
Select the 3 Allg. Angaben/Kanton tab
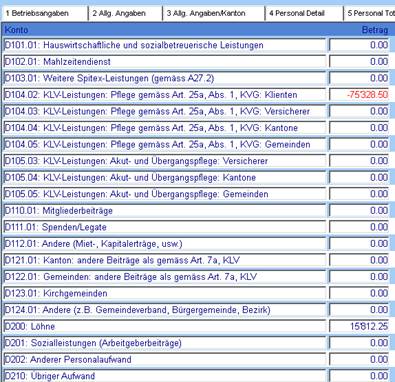click(x=213, y=14)
